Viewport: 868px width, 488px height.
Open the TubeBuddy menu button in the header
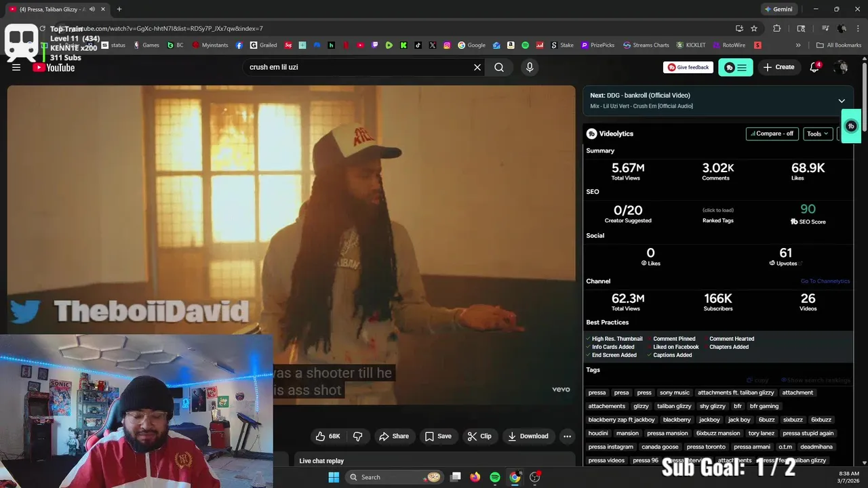click(x=736, y=67)
